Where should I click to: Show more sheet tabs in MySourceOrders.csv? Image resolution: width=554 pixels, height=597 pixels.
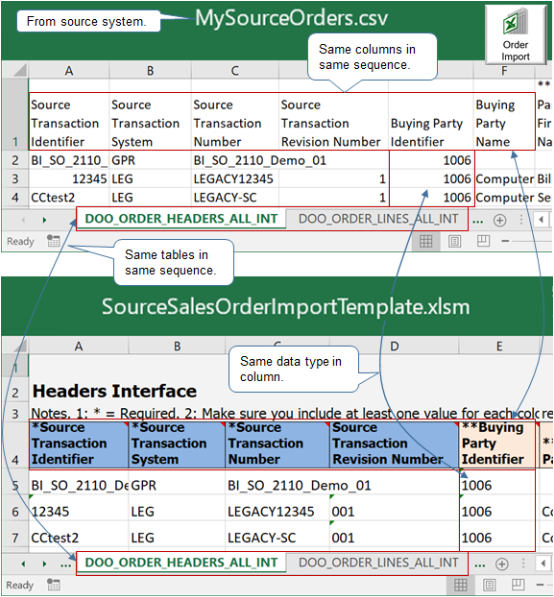click(x=477, y=221)
